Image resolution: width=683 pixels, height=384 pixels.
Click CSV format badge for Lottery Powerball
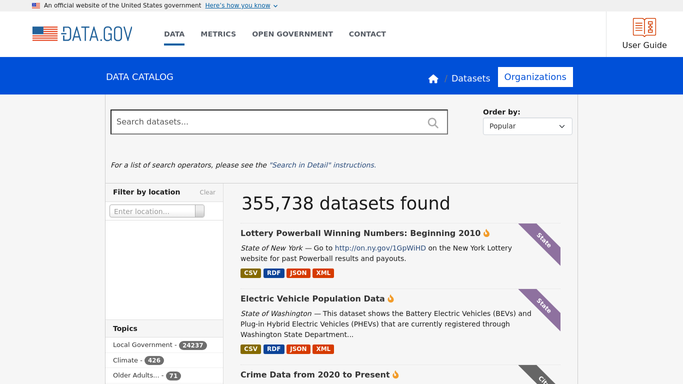(x=250, y=273)
